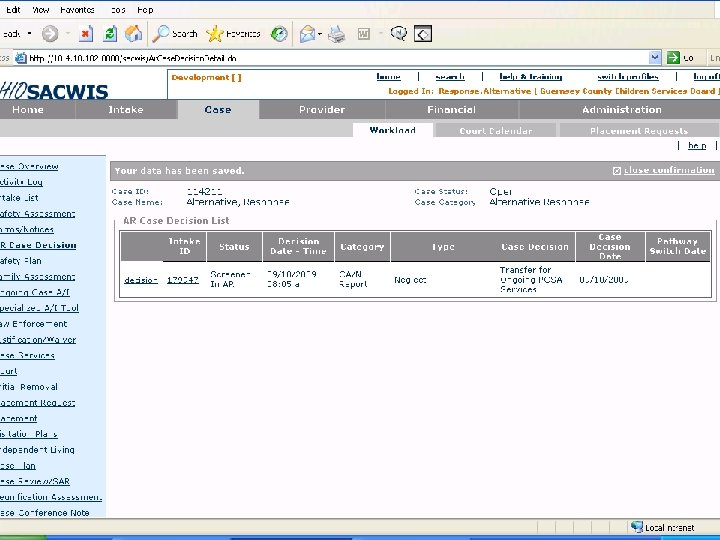Viewport: 720px width, 540px height.
Task: Open Case Overview in sidebar
Action: pyautogui.click(x=29, y=166)
